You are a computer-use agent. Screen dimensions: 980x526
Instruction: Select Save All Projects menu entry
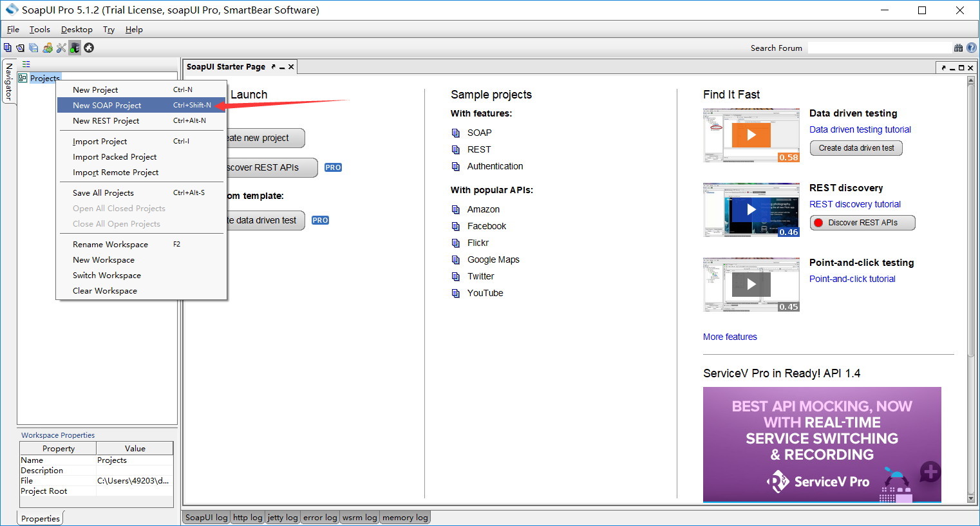coord(142,193)
